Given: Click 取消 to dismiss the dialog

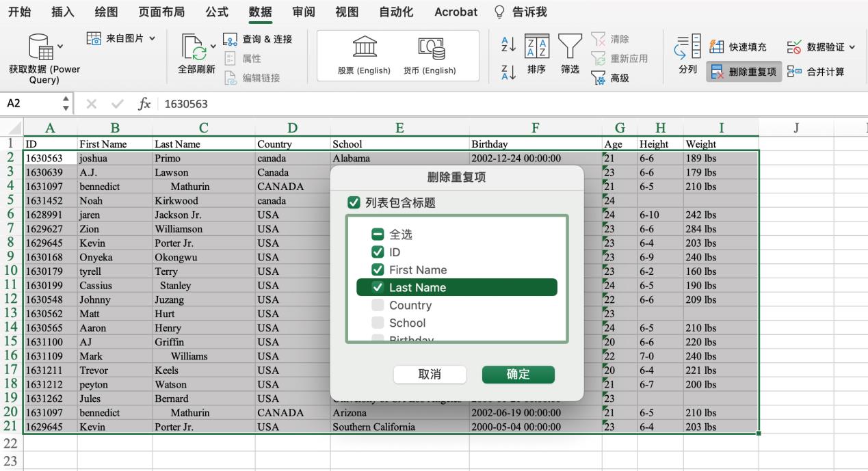Looking at the screenshot, I should (430, 375).
